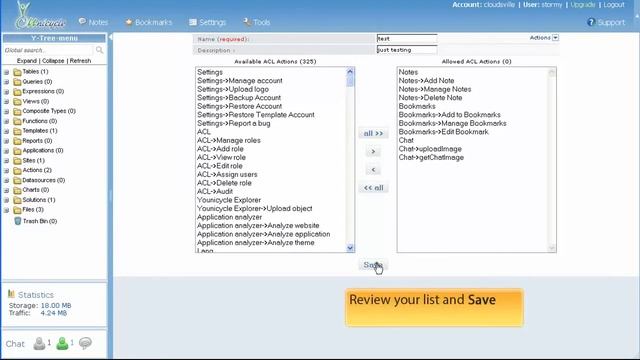Viewport: 640px width, 360px height.
Task: Click the Statistics chart icon
Action: coord(11,294)
